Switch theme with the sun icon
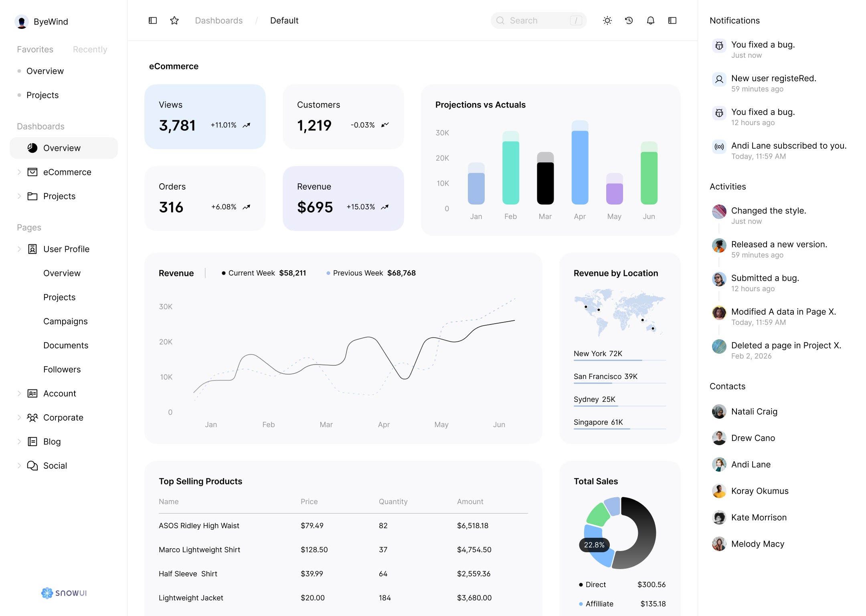The height and width of the screenshot is (616, 866). click(607, 20)
